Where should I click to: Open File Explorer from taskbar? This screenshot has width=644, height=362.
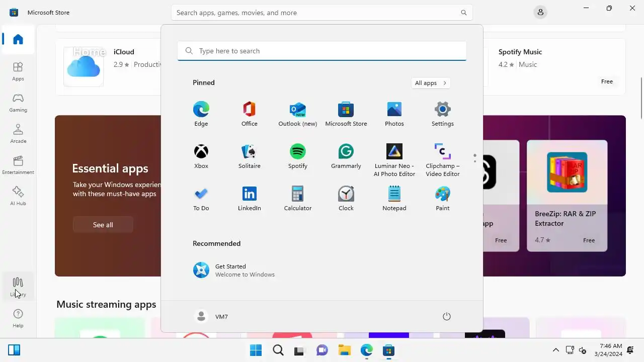pyautogui.click(x=344, y=350)
